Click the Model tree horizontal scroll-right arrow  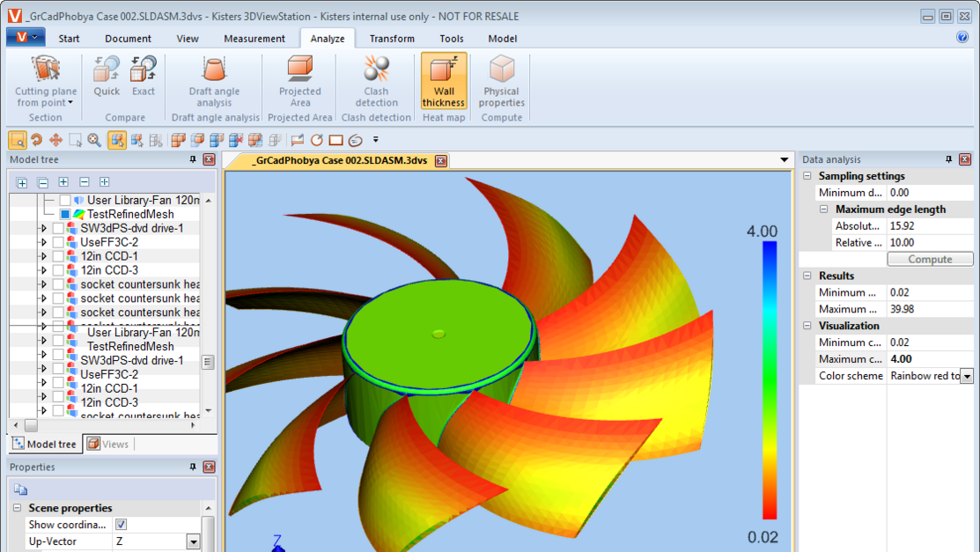[193, 426]
